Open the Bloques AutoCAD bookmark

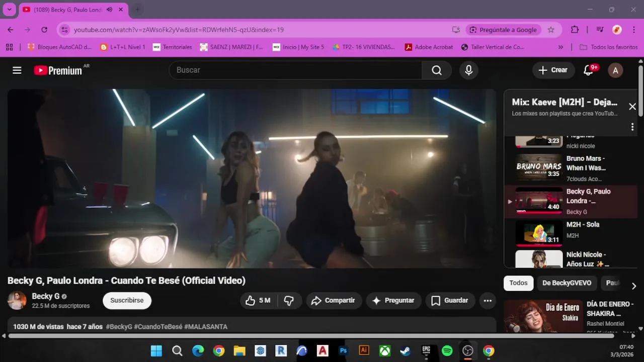tap(60, 47)
